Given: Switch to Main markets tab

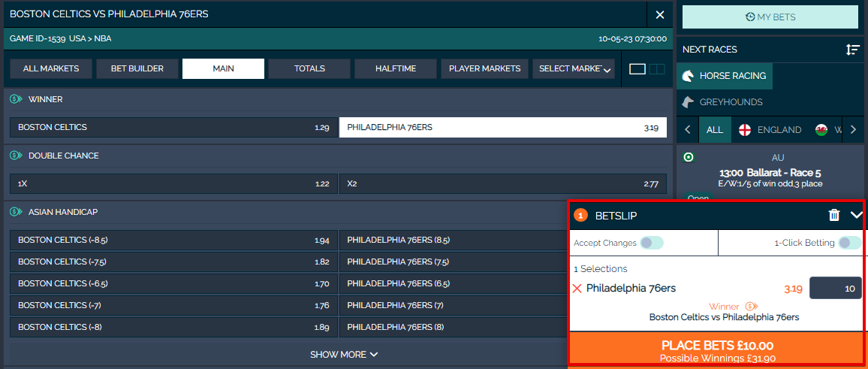Looking at the screenshot, I should (x=223, y=68).
